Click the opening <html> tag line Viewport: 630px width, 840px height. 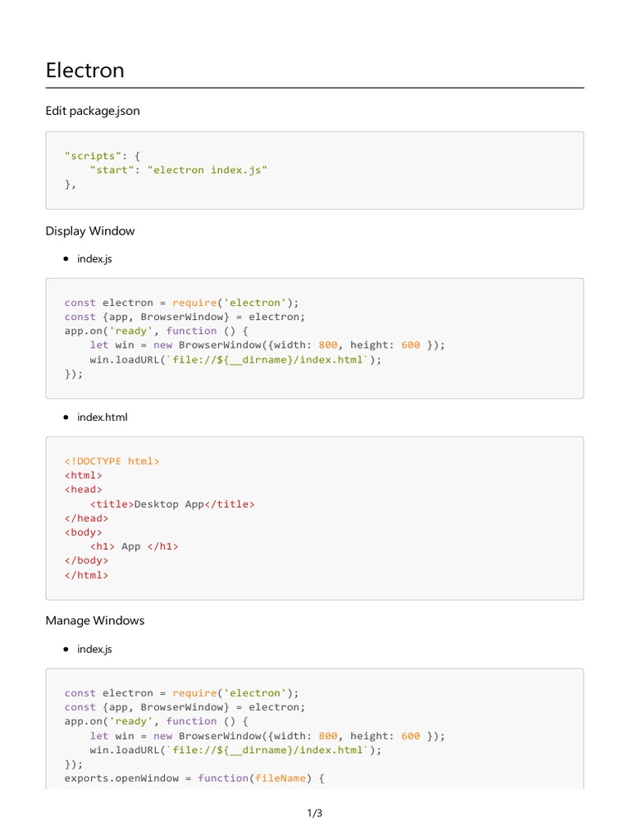tap(83, 476)
